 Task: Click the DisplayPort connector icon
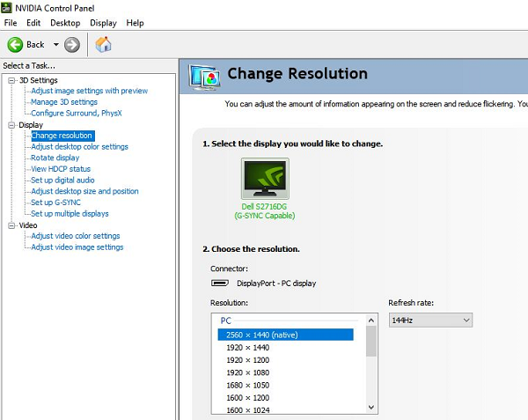pos(219,283)
